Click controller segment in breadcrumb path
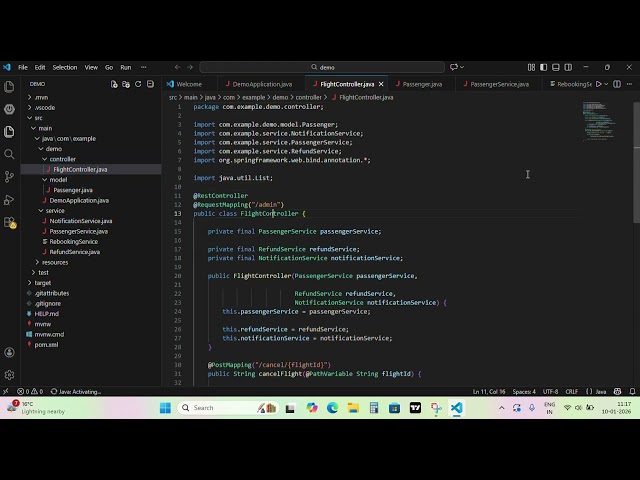The width and height of the screenshot is (640, 480). (x=308, y=98)
